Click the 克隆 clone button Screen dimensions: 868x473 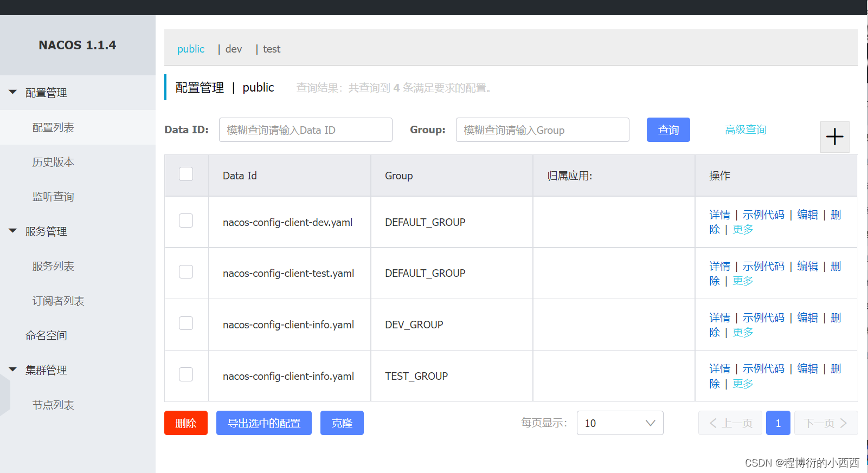(342, 423)
